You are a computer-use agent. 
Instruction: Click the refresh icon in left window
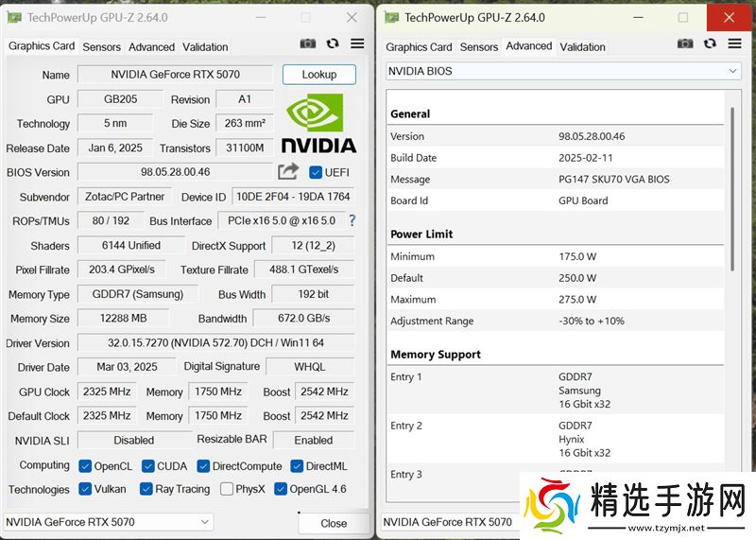pos(333,44)
